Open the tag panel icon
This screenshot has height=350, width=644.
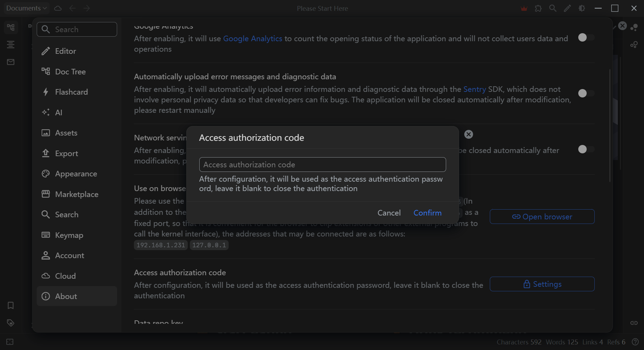pos(11,323)
